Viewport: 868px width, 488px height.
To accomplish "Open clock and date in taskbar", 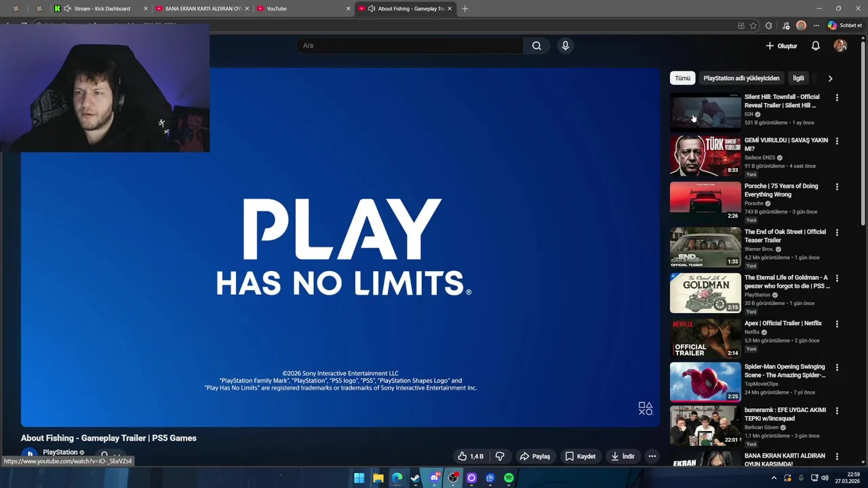I will (x=848, y=478).
